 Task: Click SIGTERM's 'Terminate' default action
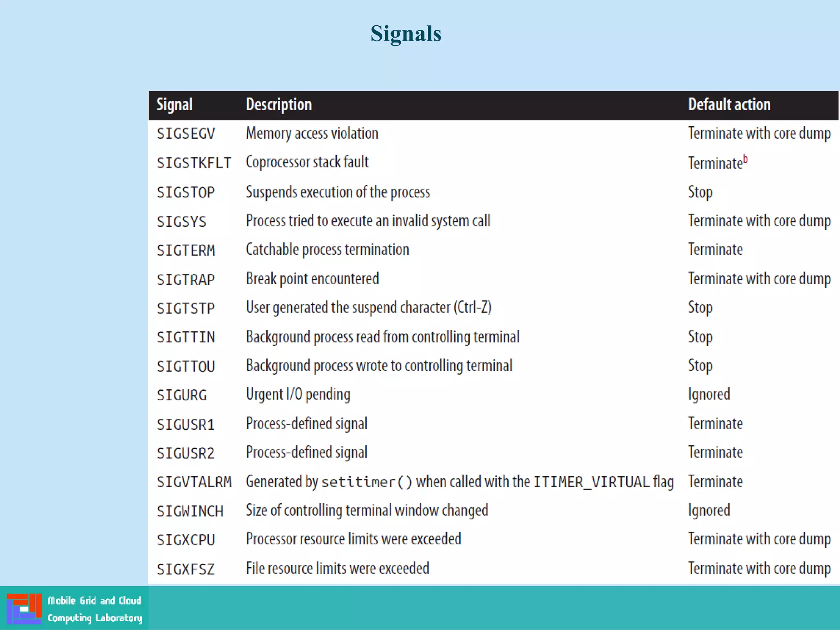click(x=715, y=249)
